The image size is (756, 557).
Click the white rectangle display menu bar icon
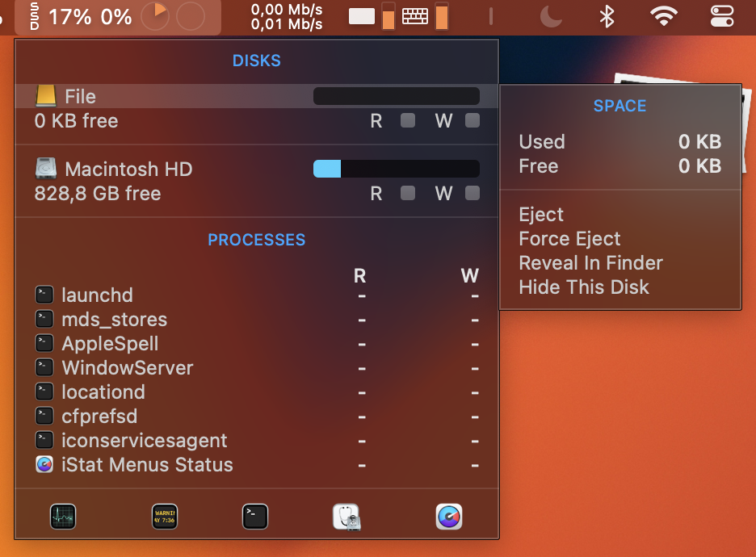click(x=362, y=16)
